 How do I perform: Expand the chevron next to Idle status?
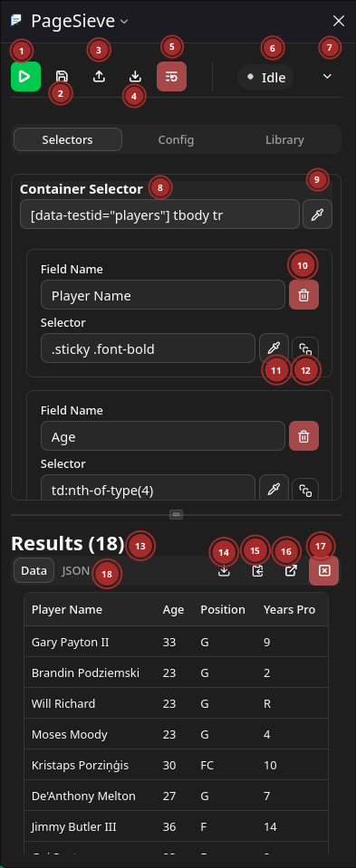coord(327,76)
